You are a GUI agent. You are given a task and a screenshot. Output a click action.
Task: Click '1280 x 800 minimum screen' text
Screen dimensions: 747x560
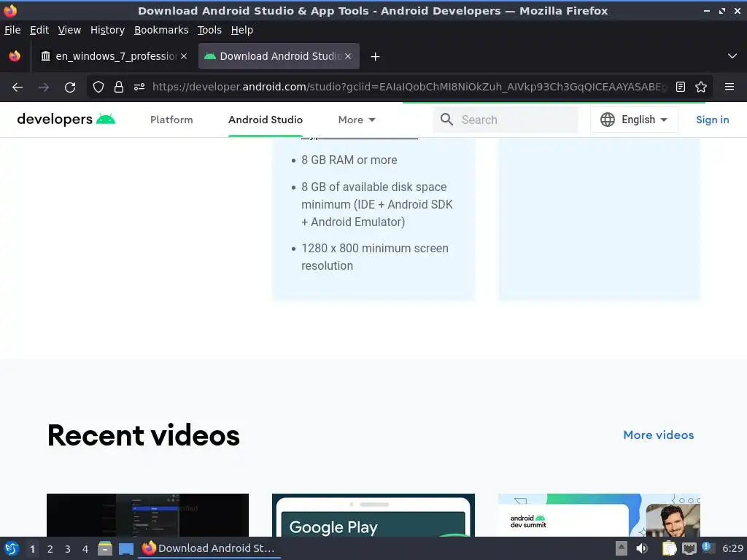tap(375, 248)
